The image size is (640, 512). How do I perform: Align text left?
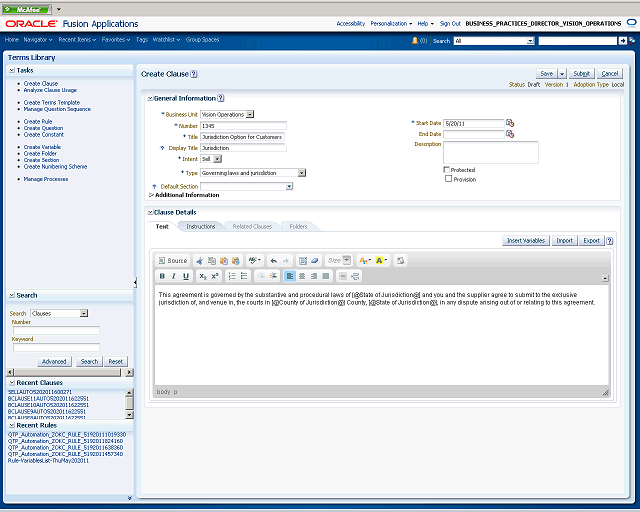click(x=290, y=276)
